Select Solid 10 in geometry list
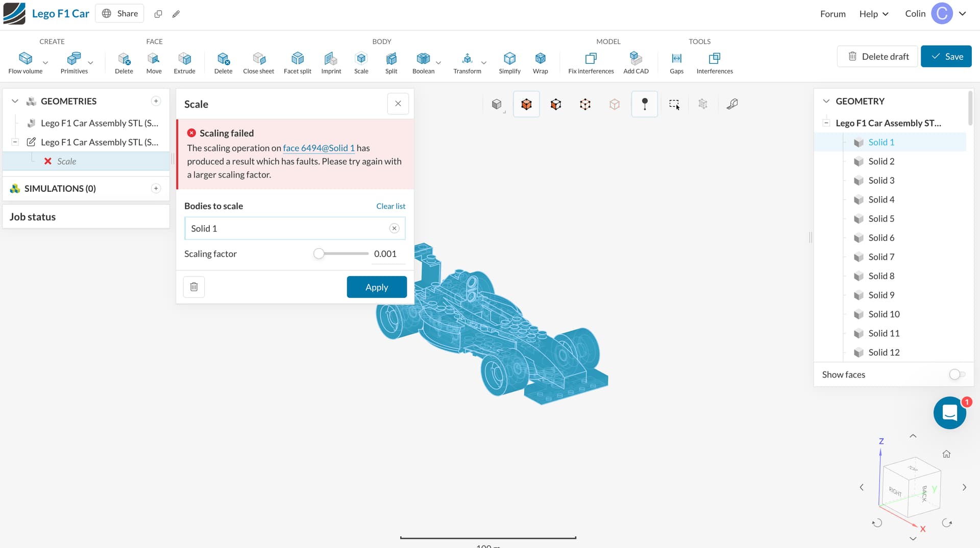980x548 pixels. click(x=884, y=314)
